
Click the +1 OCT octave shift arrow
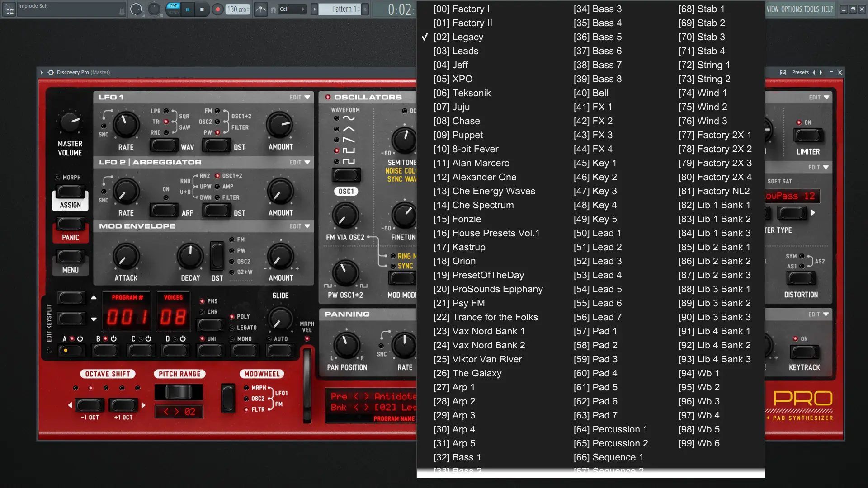(x=143, y=405)
